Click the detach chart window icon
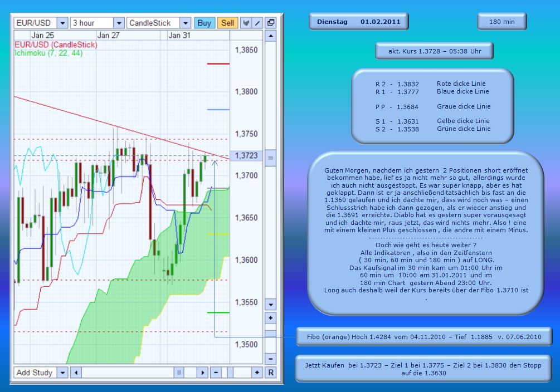Image resolution: width=560 pixels, height=392 pixels. 271,21
